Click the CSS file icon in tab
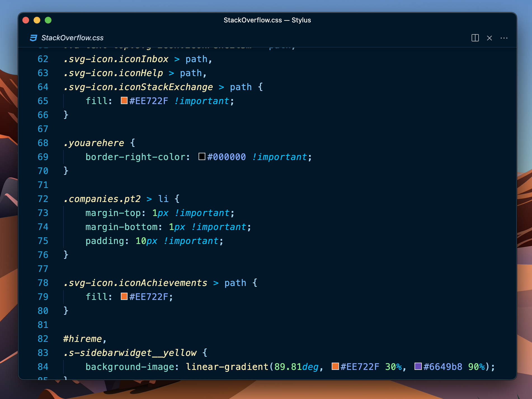 pos(34,38)
